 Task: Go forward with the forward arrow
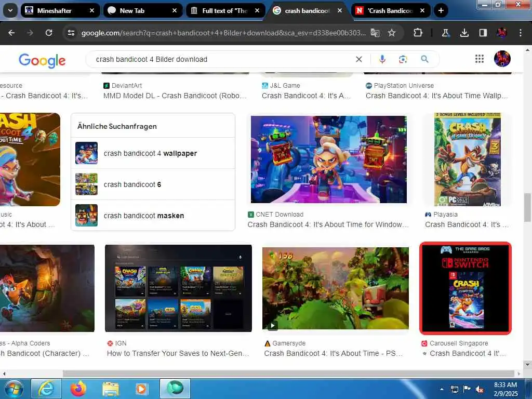(x=30, y=33)
